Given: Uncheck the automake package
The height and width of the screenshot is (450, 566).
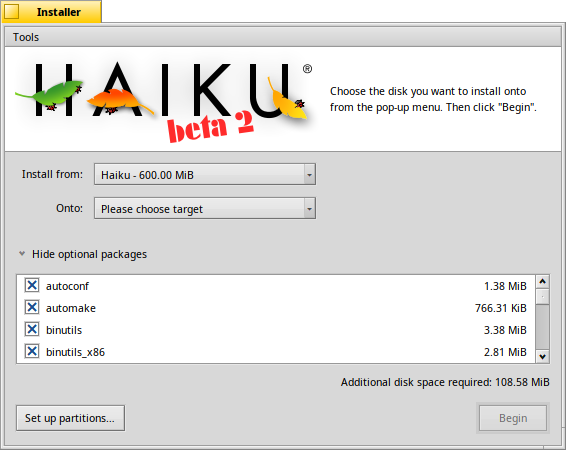Looking at the screenshot, I should pos(32,307).
